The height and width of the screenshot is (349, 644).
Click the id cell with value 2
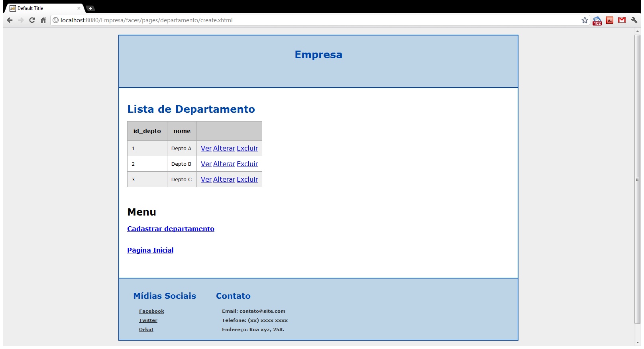coord(147,164)
